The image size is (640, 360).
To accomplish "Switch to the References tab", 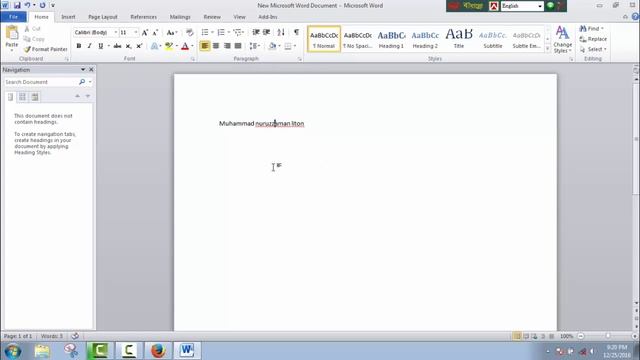I will [143, 17].
